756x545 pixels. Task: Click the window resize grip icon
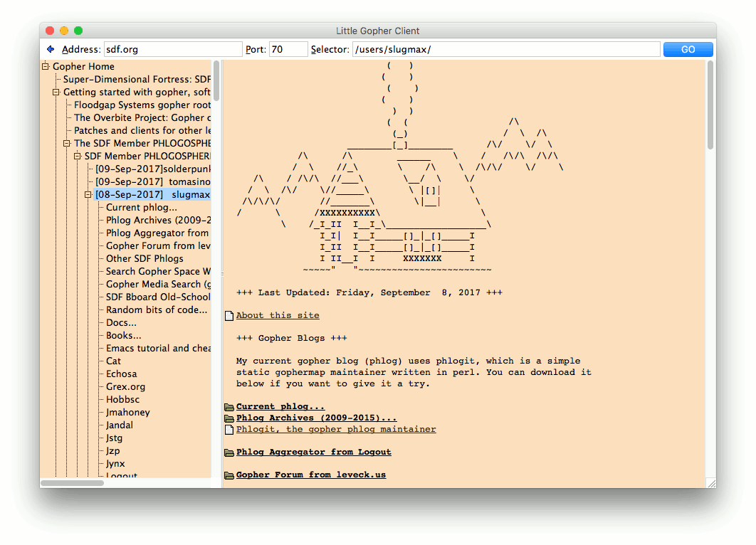point(710,482)
